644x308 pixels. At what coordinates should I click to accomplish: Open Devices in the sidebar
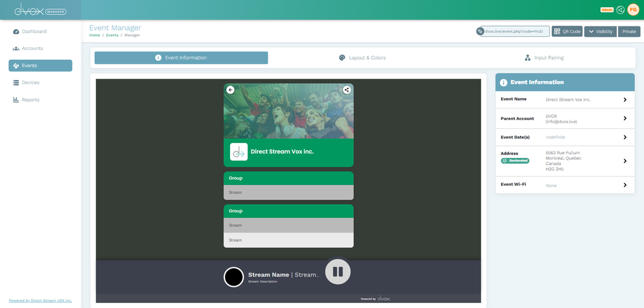(x=30, y=82)
